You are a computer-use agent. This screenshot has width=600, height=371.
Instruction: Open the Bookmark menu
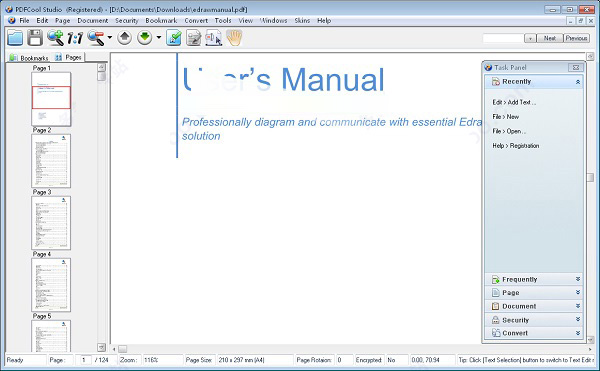[161, 20]
